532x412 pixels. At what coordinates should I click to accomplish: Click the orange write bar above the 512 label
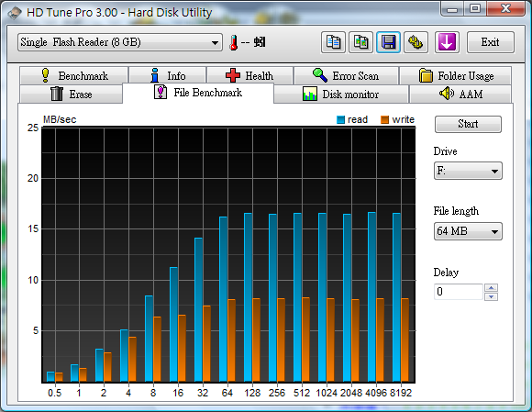coord(305,340)
